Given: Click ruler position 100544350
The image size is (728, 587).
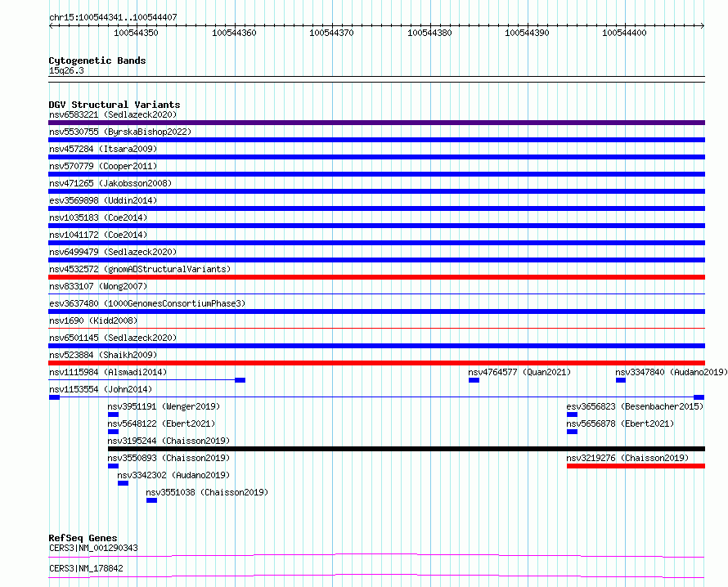Looking at the screenshot, I should (x=137, y=33).
